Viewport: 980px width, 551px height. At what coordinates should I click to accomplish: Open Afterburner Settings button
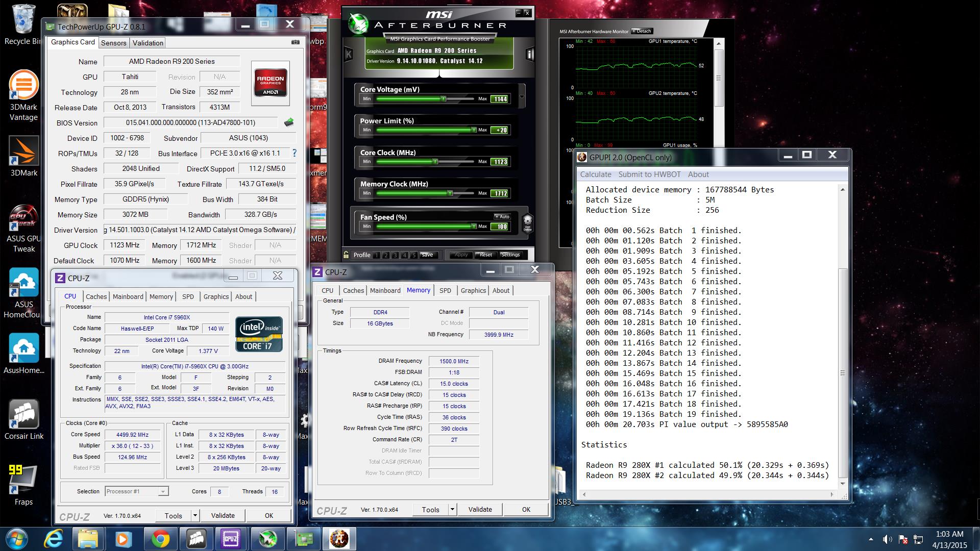coord(510,255)
